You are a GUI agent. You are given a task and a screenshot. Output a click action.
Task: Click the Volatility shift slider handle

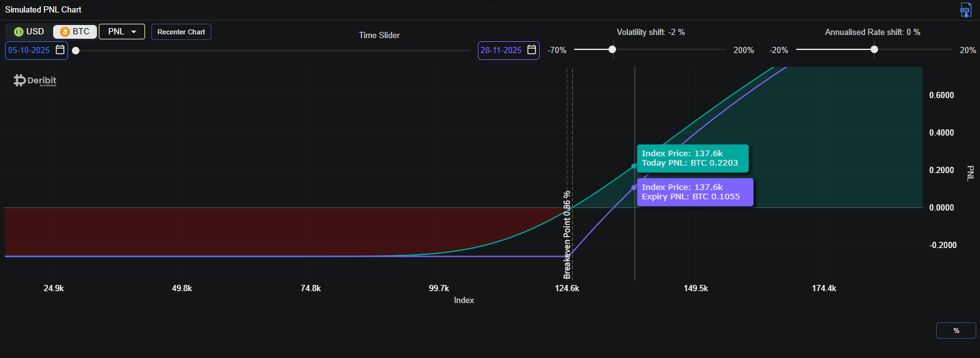(612, 49)
